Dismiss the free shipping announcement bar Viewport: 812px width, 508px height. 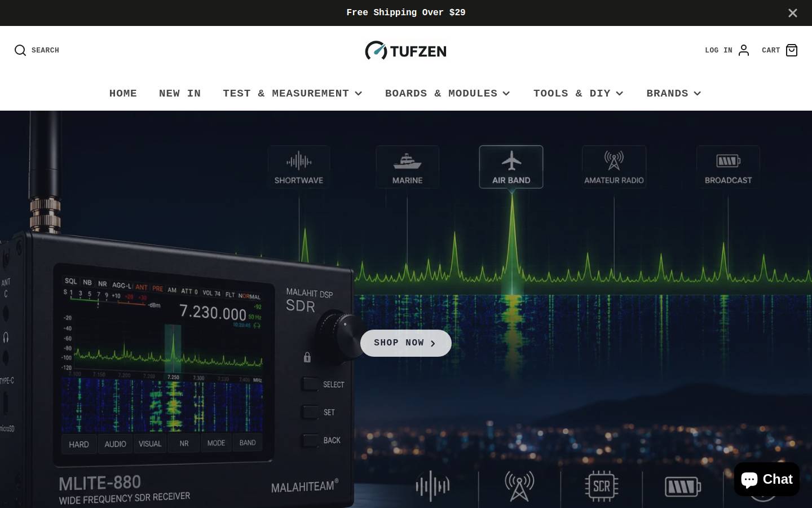(x=793, y=13)
